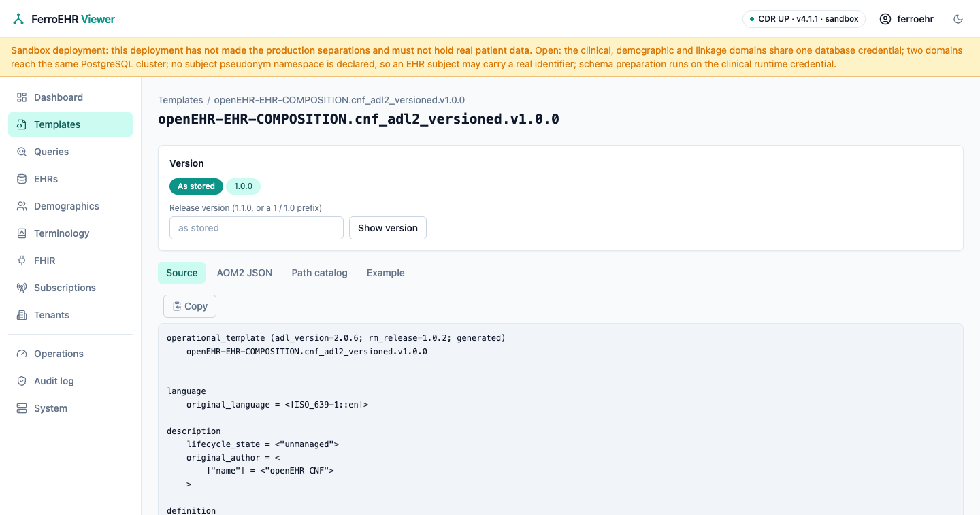Open Dashboard via its sidebar icon
980x515 pixels.
pyautogui.click(x=22, y=97)
